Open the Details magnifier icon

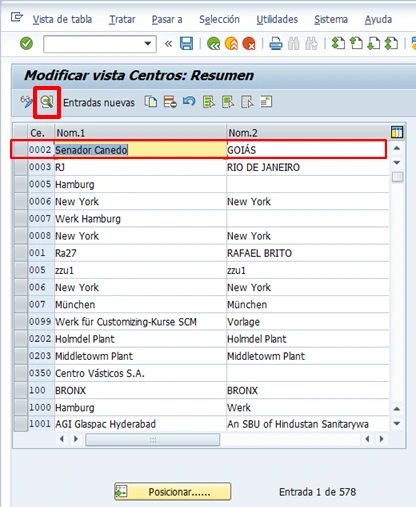point(47,102)
